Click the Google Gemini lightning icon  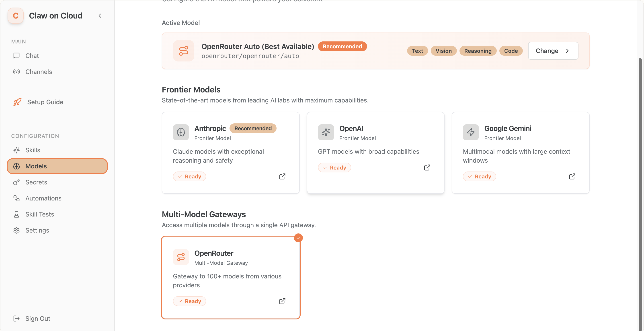pos(471,132)
